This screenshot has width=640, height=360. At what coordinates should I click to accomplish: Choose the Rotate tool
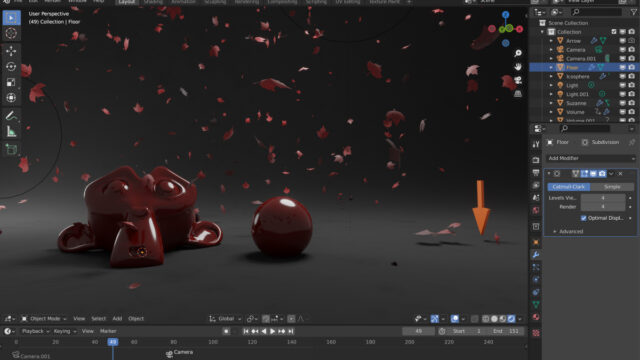coord(11,67)
